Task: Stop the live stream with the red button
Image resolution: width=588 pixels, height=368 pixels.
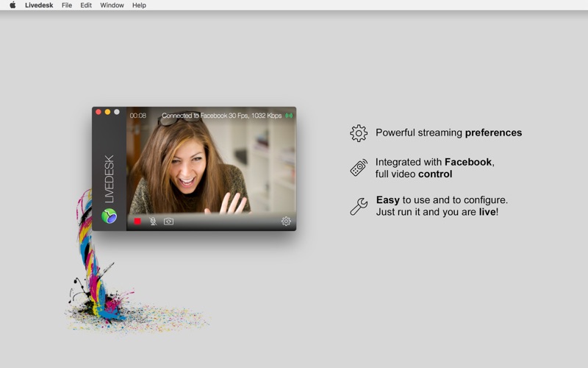Action: [x=137, y=221]
